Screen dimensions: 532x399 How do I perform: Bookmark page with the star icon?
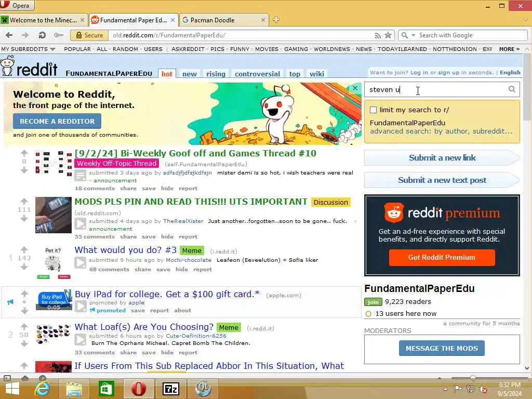[x=389, y=35]
